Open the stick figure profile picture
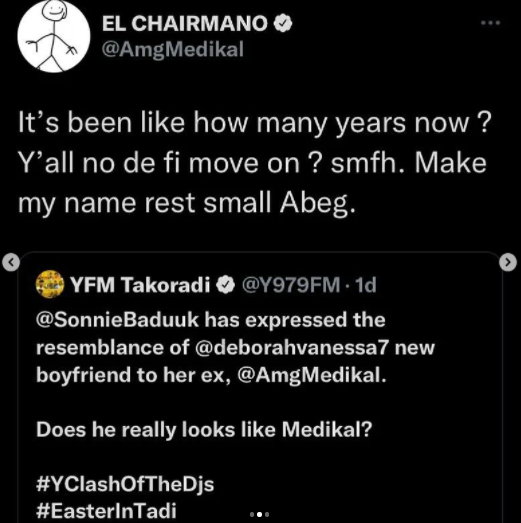Image resolution: width=521 pixels, height=523 pixels. click(54, 36)
